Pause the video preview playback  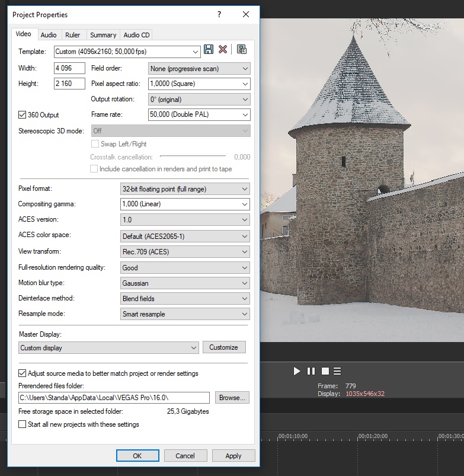tap(311, 371)
